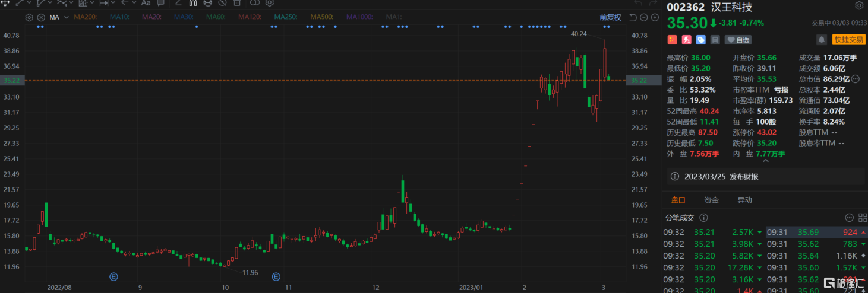Toggle the price alert bell icon
The width and height of the screenshot is (868, 293).
tap(822, 40)
